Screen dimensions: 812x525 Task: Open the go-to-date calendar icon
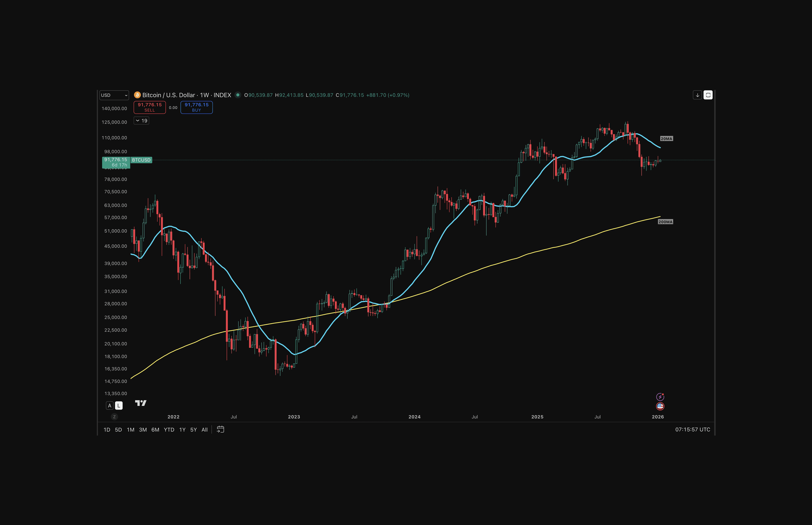click(220, 430)
